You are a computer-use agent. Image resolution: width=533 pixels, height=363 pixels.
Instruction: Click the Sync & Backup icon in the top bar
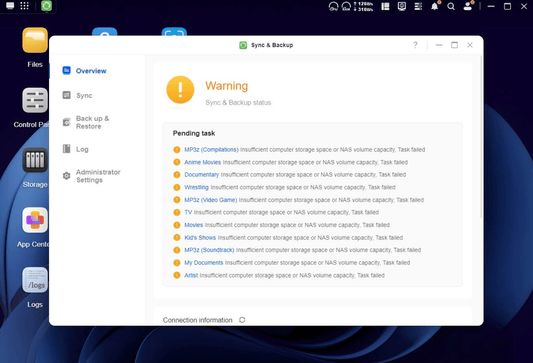(47, 6)
